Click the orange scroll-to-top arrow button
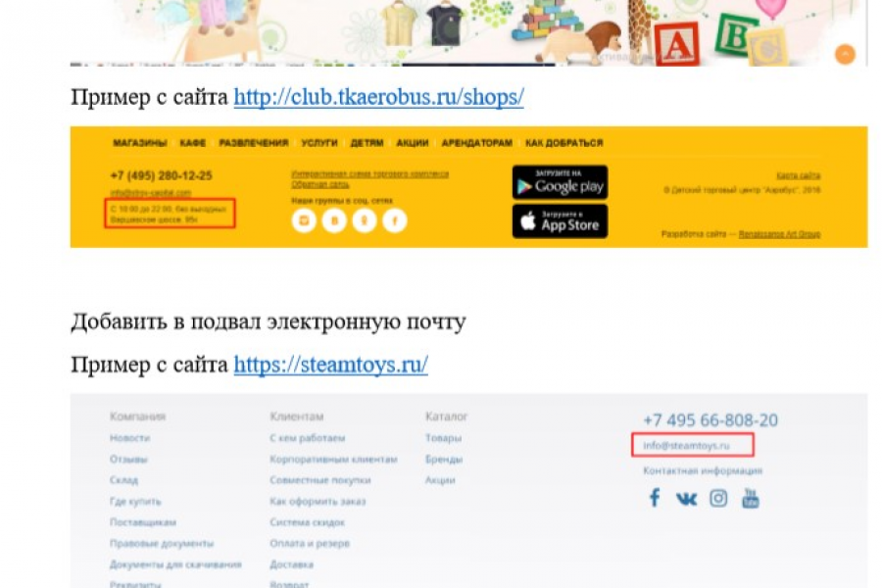This screenshot has width=882, height=588. (845, 55)
